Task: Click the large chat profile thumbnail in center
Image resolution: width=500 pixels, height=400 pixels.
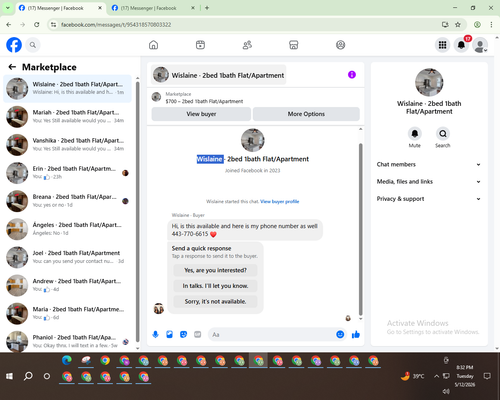Action: [x=253, y=140]
